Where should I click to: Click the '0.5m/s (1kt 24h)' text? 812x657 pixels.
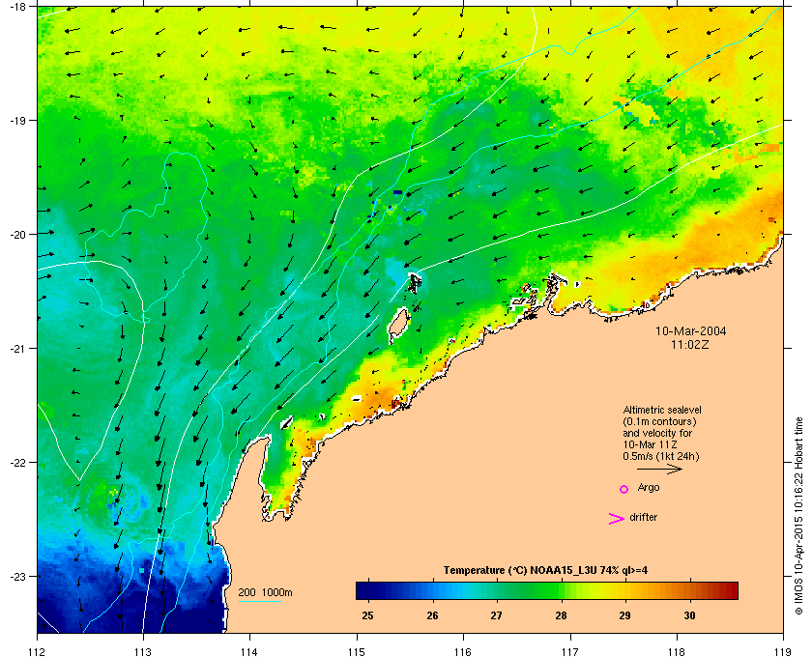(x=661, y=457)
